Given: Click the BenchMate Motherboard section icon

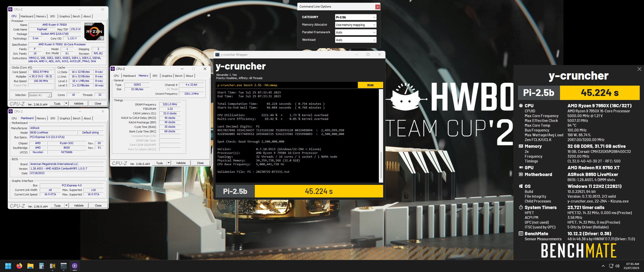Looking at the screenshot, I should click(521, 174).
